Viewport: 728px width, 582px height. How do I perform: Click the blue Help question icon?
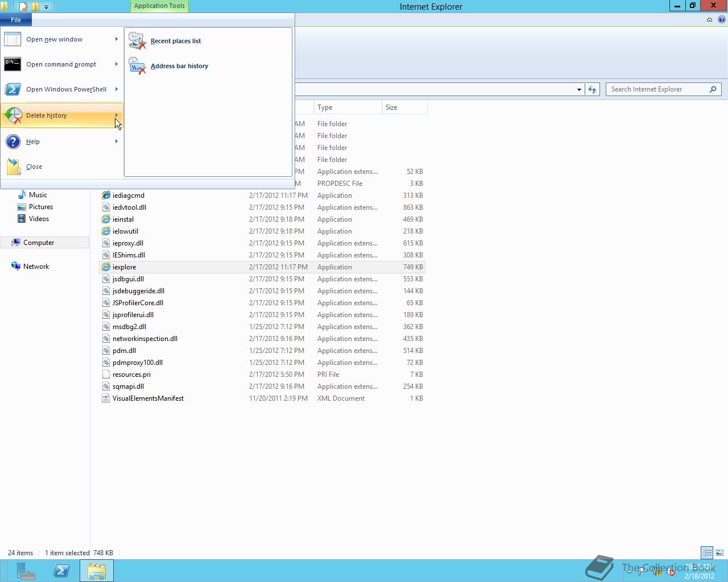pyautogui.click(x=13, y=142)
